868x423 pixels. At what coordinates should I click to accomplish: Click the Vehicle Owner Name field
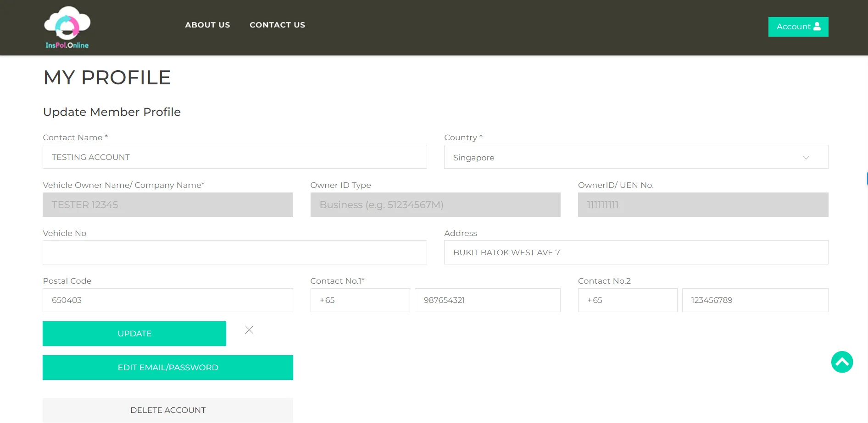pyautogui.click(x=168, y=204)
